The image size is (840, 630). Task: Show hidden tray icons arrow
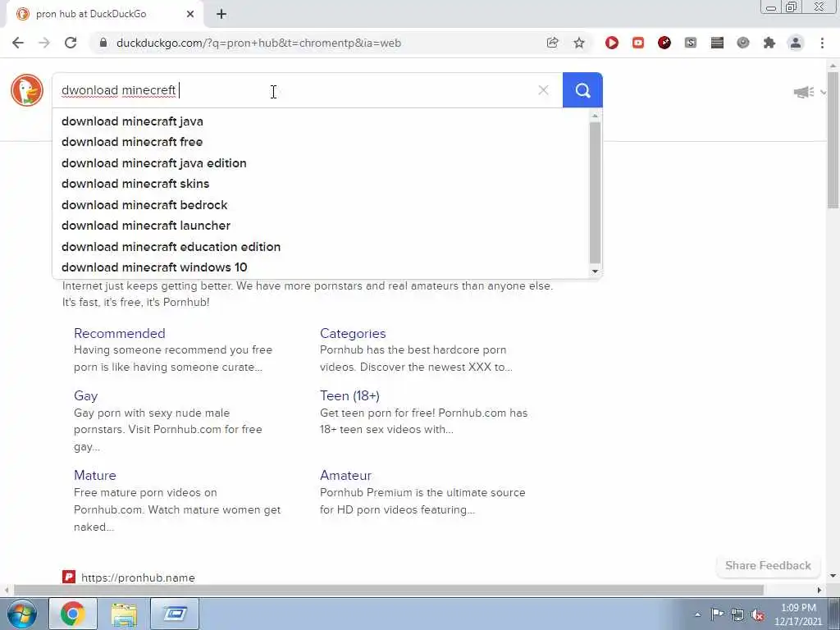pyautogui.click(x=697, y=615)
